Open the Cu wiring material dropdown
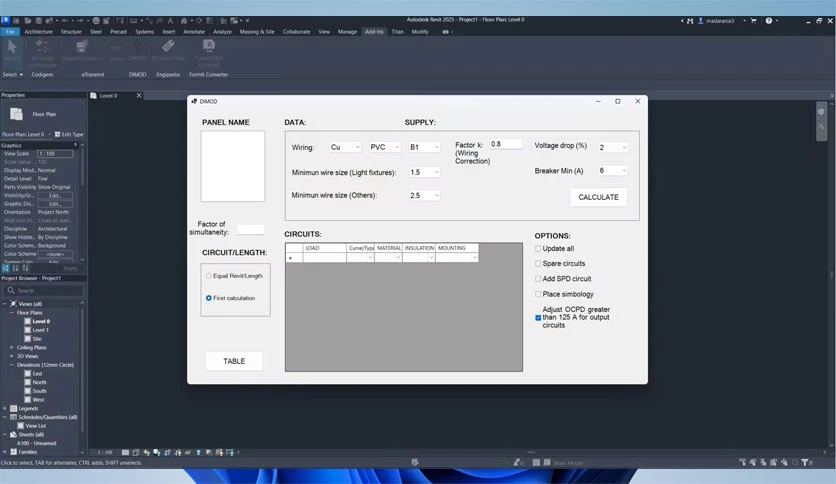The width and height of the screenshot is (836, 484). (345, 147)
